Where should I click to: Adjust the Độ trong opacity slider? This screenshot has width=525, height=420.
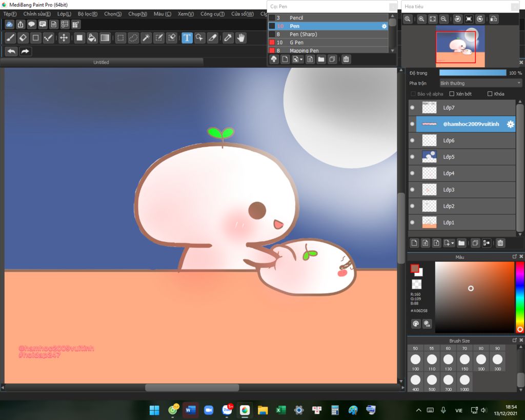[473, 73]
